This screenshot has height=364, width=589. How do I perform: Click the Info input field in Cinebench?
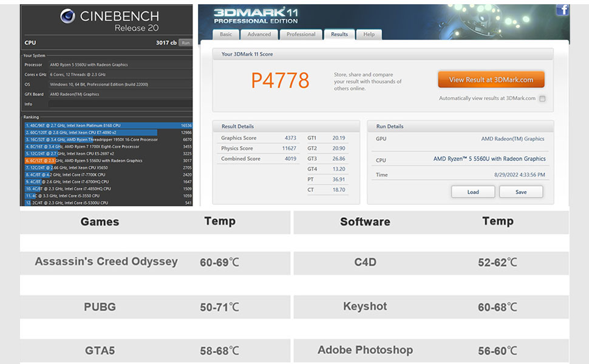coord(120,104)
